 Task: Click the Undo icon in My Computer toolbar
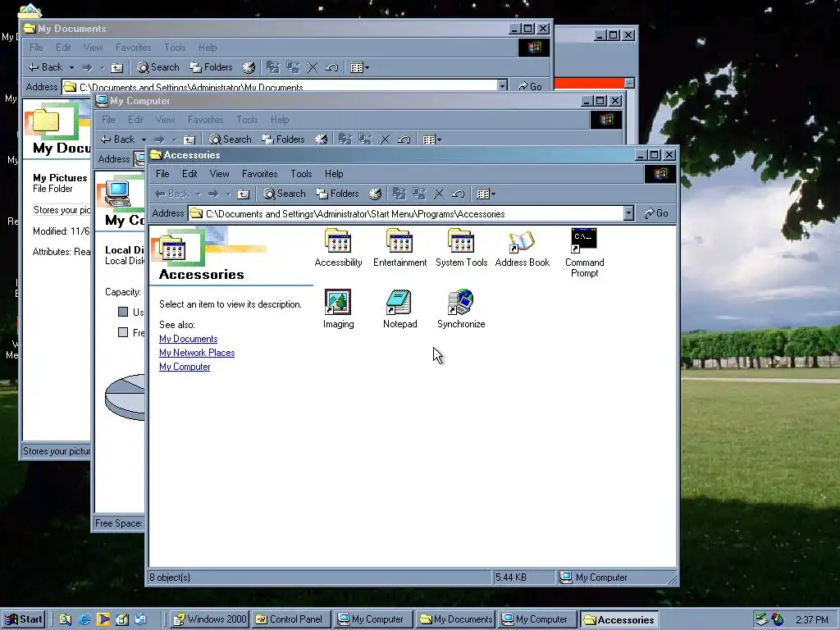pyautogui.click(x=404, y=139)
